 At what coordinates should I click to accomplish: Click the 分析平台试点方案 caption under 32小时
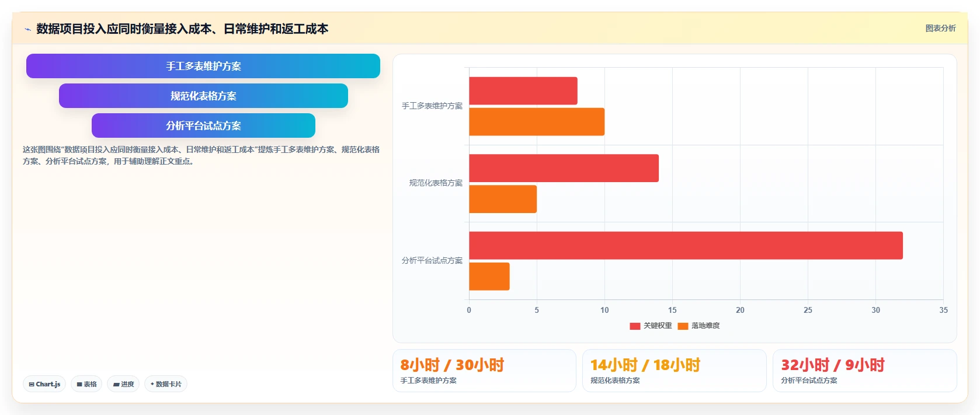point(809,381)
